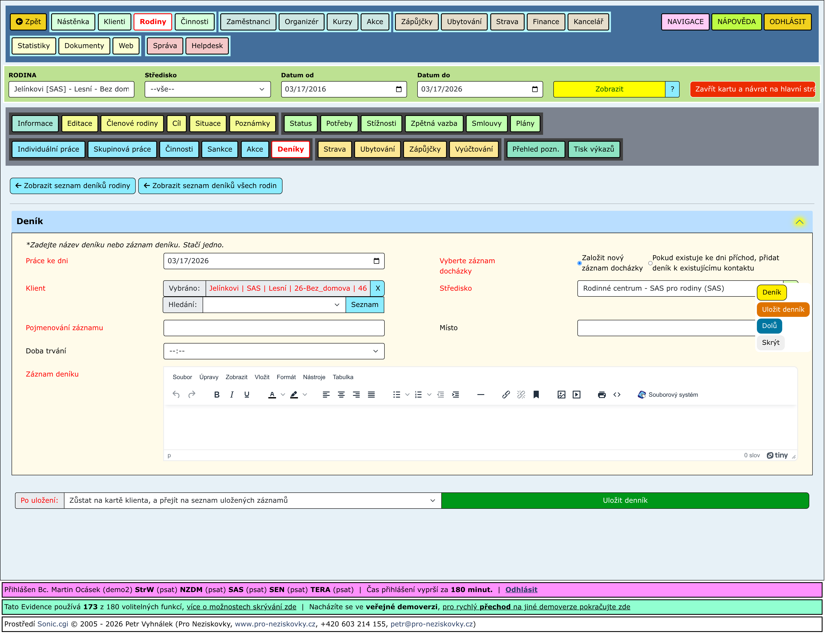Click the print icon in editor

tap(601, 395)
